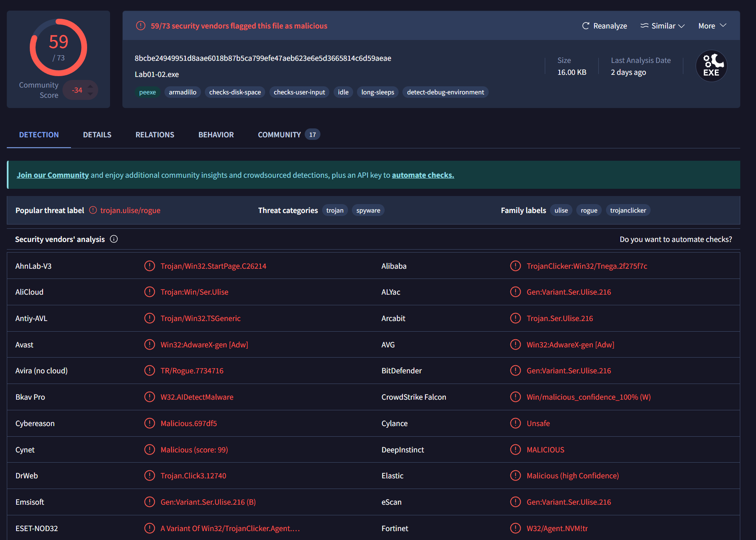Open the COMMUNITY tab
Viewport: 756px width, 540px height.
pos(289,135)
